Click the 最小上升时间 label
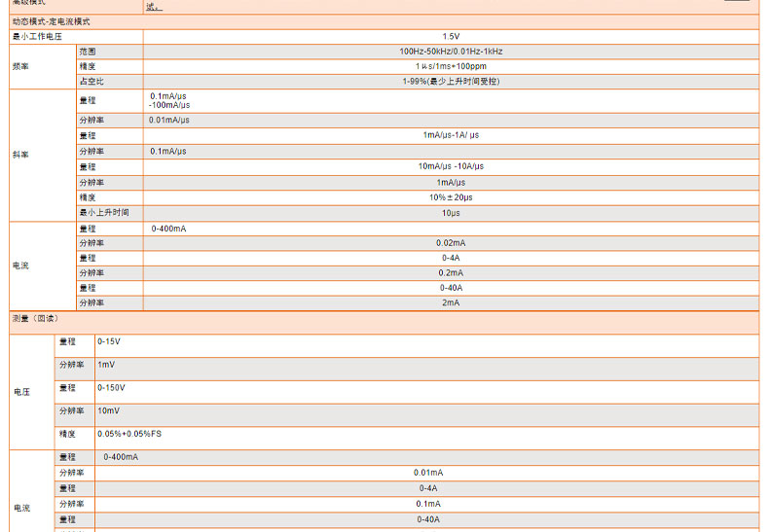769x532 pixels. click(x=104, y=212)
